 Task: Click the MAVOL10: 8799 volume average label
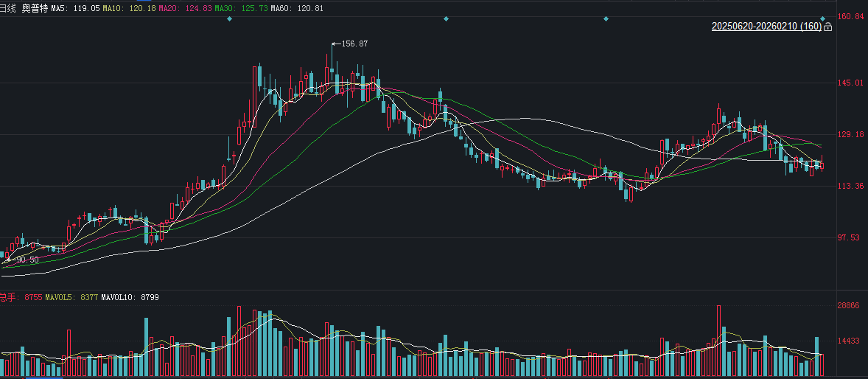(130, 297)
